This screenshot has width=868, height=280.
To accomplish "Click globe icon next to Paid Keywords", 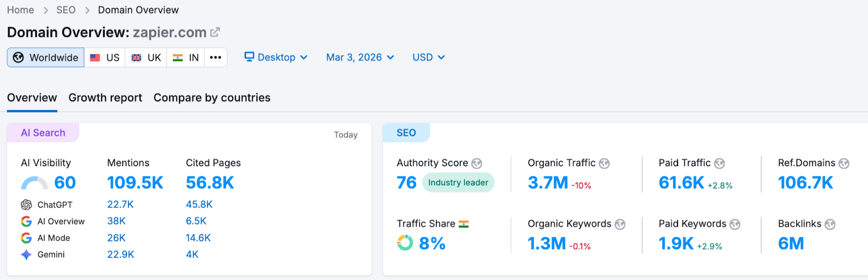I will 735,224.
